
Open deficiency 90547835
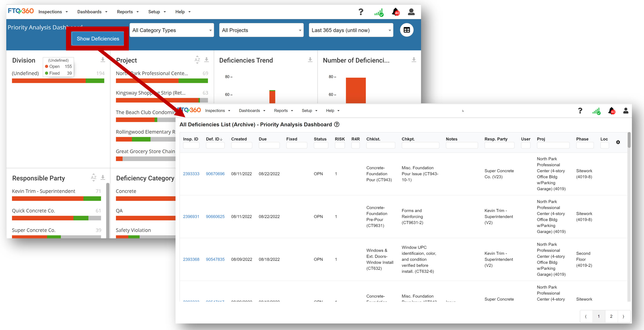pos(215,259)
